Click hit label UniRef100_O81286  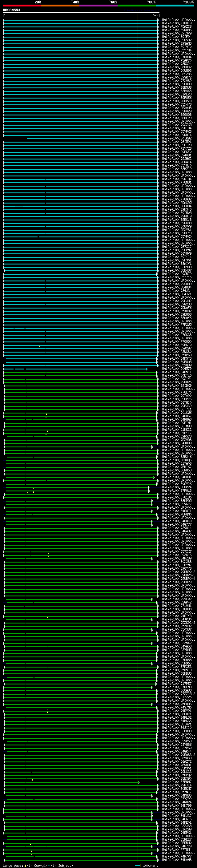[176, 74]
